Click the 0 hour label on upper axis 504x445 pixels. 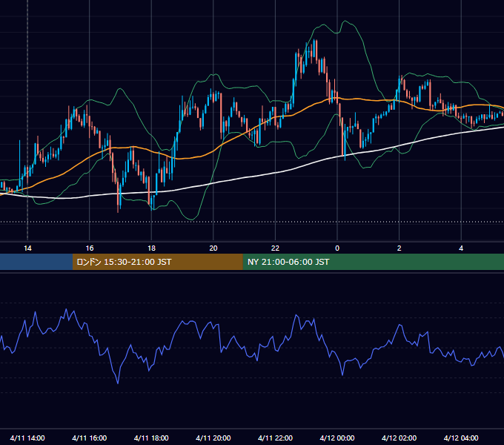337,248
